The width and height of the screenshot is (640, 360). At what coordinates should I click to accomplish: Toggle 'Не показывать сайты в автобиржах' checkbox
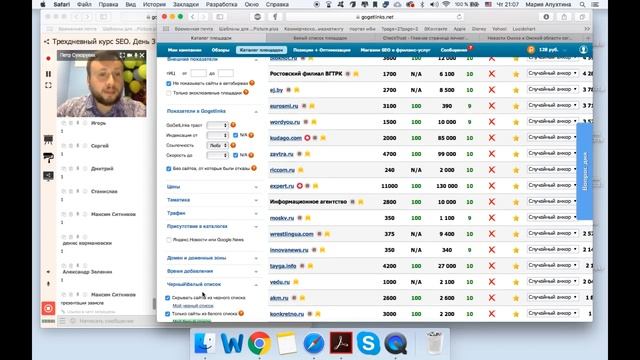tap(169, 83)
